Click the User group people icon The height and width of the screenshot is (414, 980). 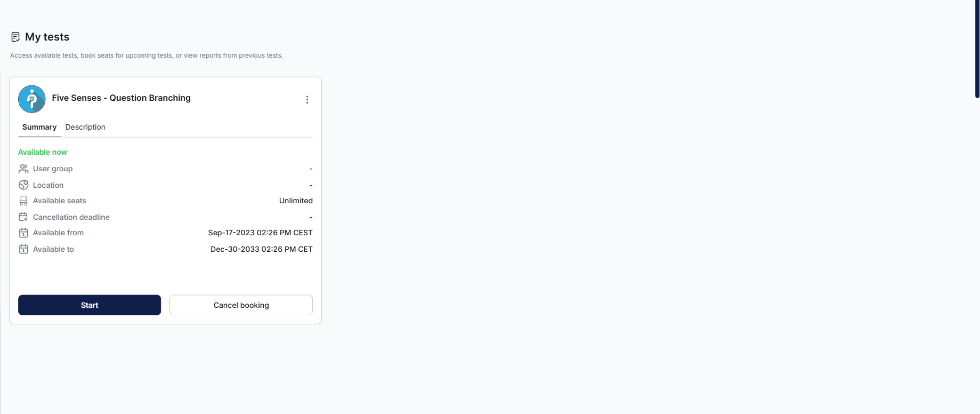[x=23, y=169]
